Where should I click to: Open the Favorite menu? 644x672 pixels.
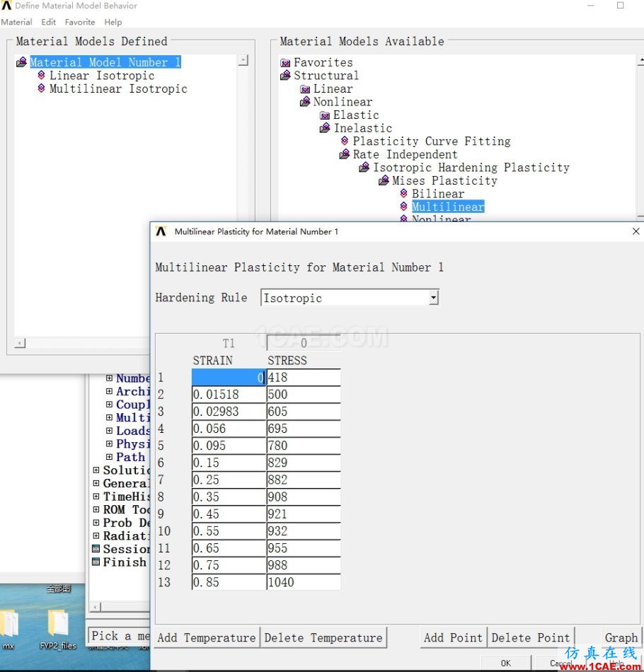pyautogui.click(x=80, y=22)
